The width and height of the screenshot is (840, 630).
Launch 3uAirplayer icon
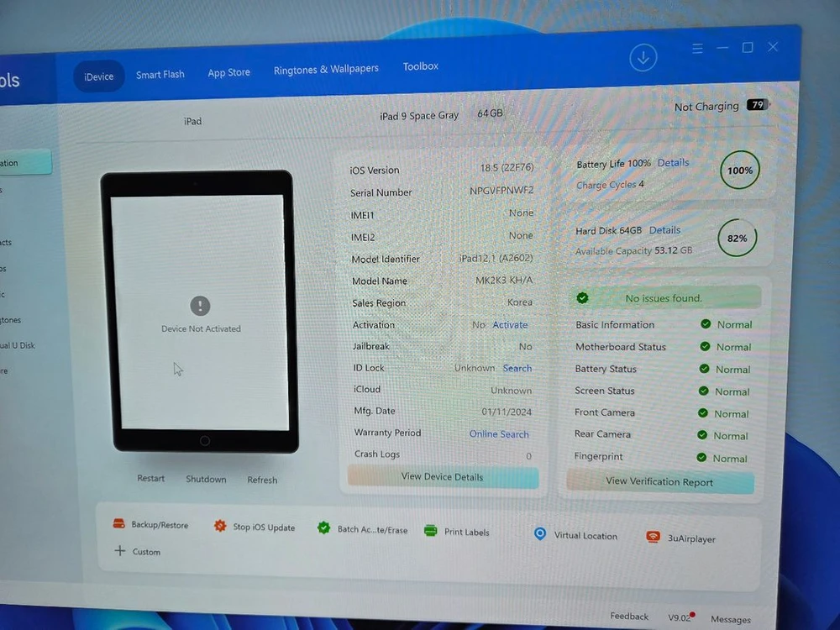tap(653, 537)
